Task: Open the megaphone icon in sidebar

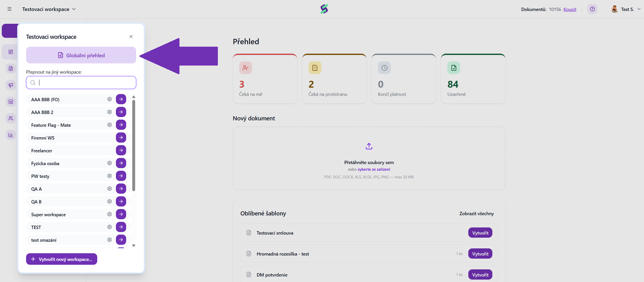Action: pyautogui.click(x=11, y=85)
